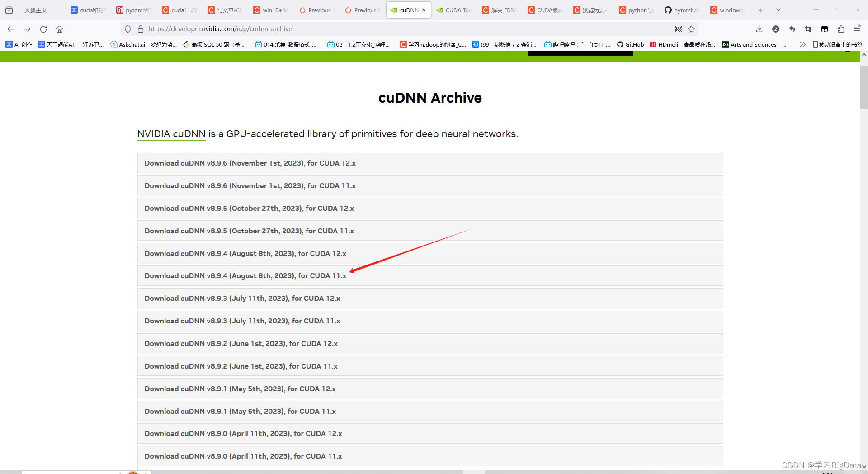The width and height of the screenshot is (868, 474).
Task: Open the GitHub bookmark
Action: click(x=630, y=44)
